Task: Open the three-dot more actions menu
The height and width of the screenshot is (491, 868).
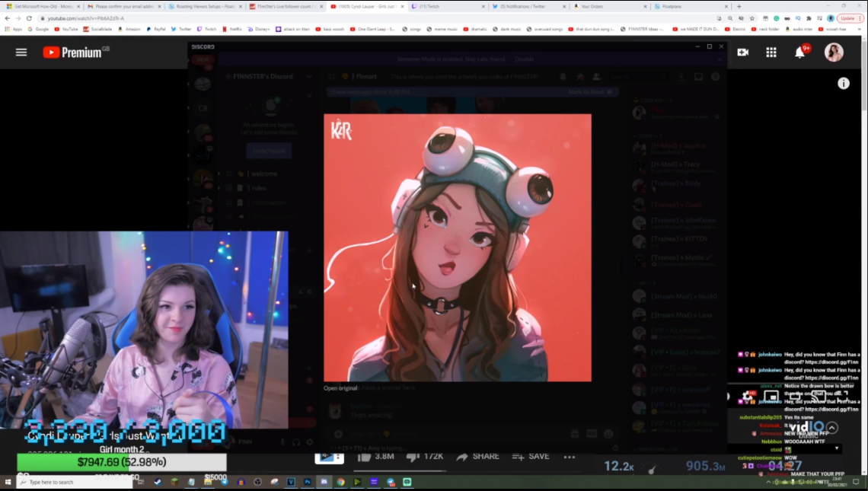Action: [569, 457]
